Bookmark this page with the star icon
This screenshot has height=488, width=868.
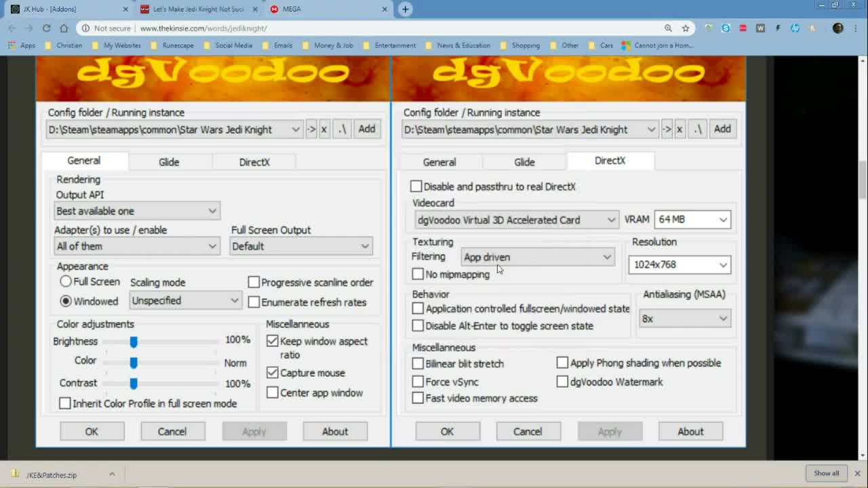(x=686, y=28)
